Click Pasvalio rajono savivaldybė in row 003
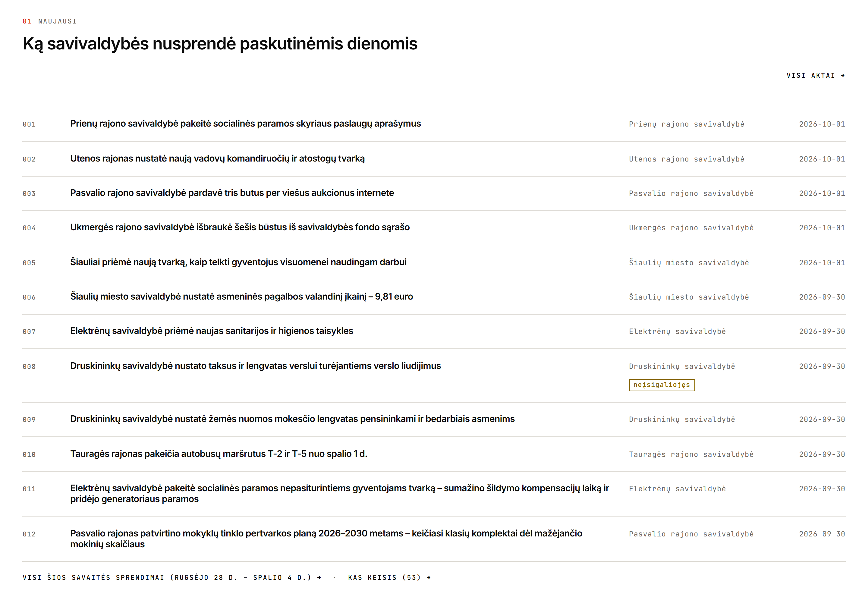 tap(691, 193)
